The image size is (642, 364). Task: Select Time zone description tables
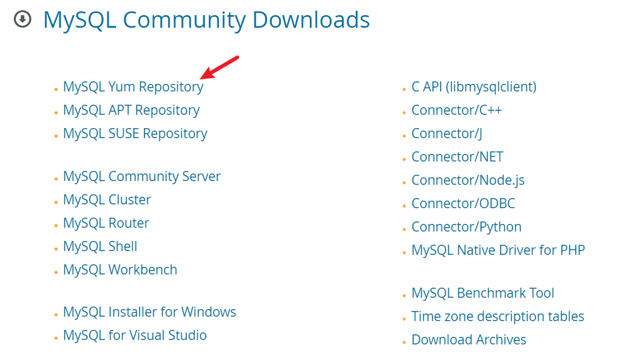[x=497, y=317]
